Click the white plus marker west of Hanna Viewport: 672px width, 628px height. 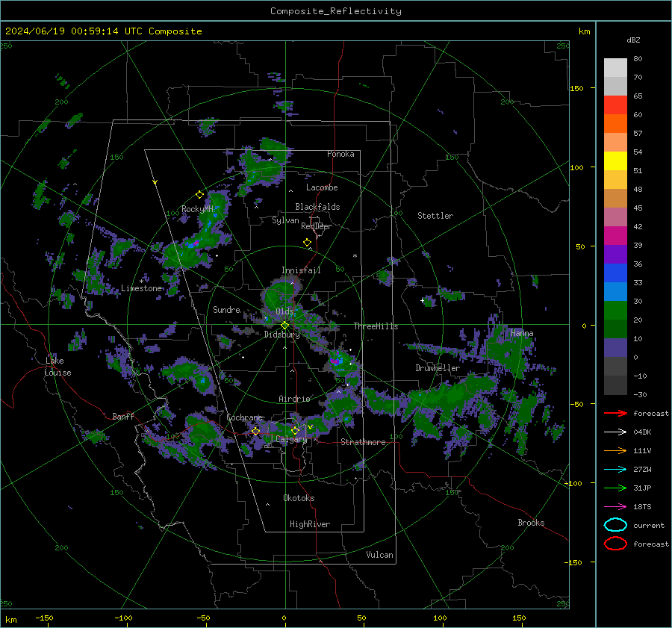coord(422,300)
